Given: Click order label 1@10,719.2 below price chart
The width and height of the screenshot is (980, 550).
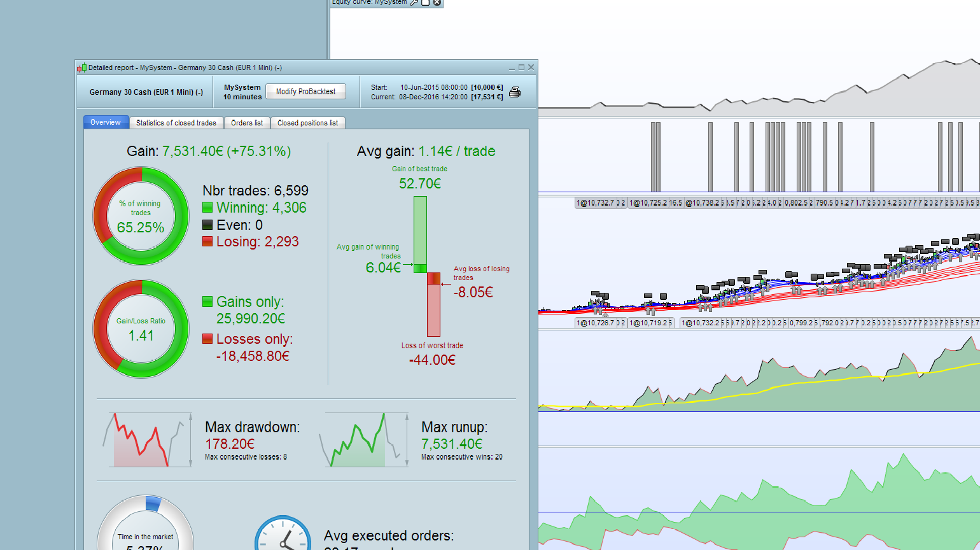Looking at the screenshot, I should [648, 323].
